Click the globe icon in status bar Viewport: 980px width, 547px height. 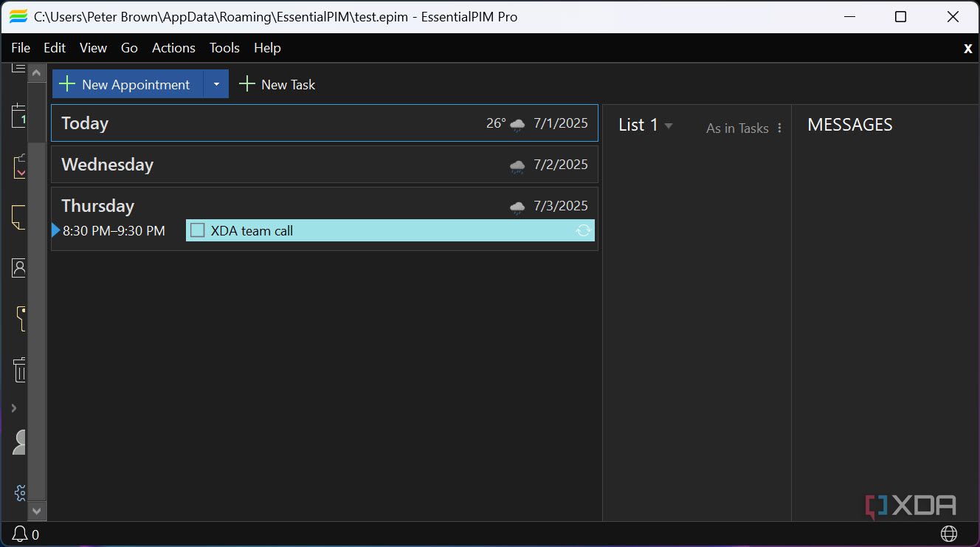tap(949, 534)
